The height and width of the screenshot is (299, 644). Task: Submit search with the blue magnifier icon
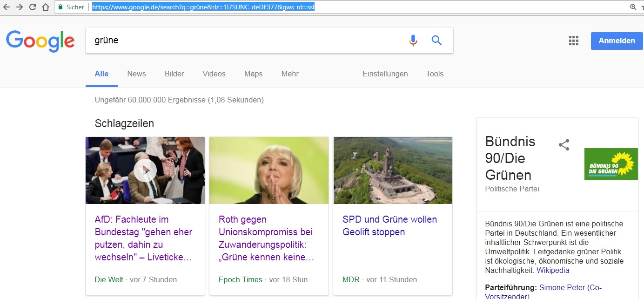(x=436, y=41)
